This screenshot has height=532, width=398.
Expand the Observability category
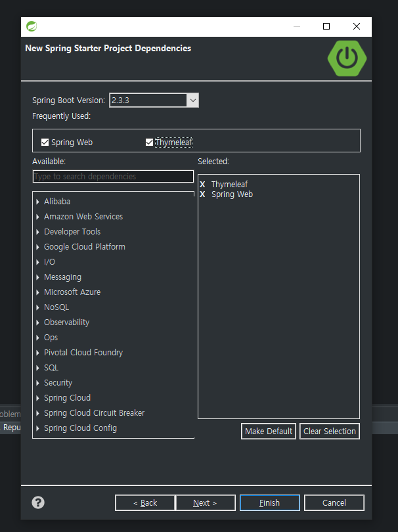click(x=37, y=322)
